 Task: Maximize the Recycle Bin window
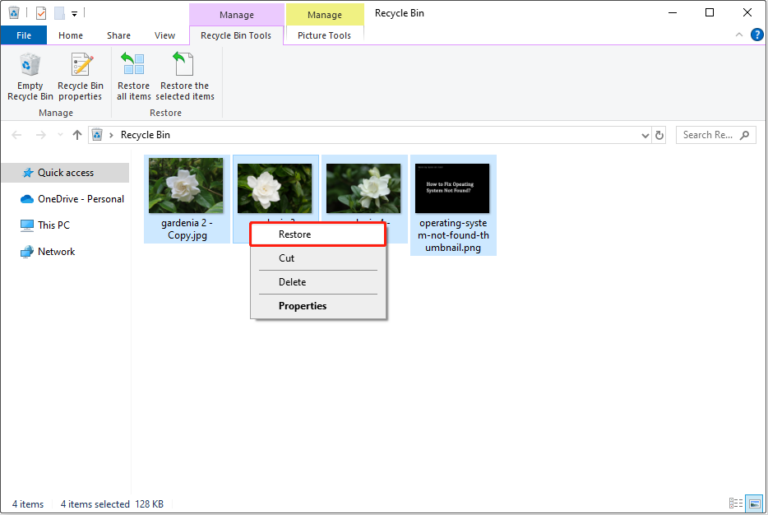710,13
